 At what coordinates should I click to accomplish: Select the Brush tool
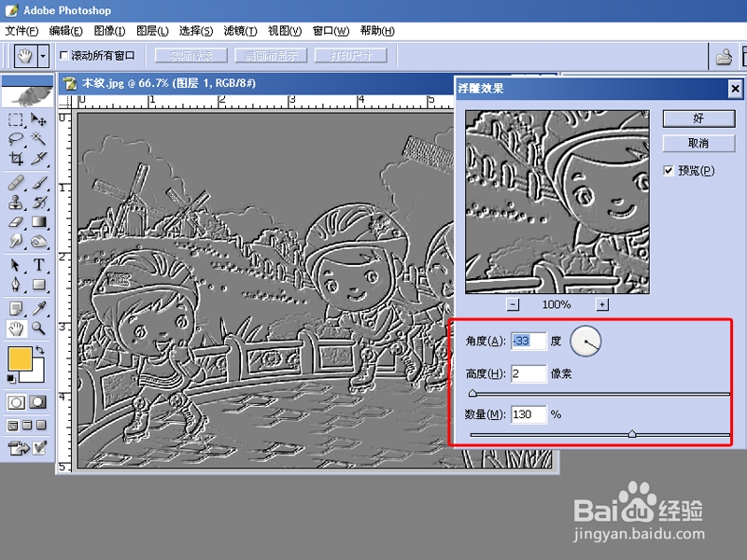point(38,183)
